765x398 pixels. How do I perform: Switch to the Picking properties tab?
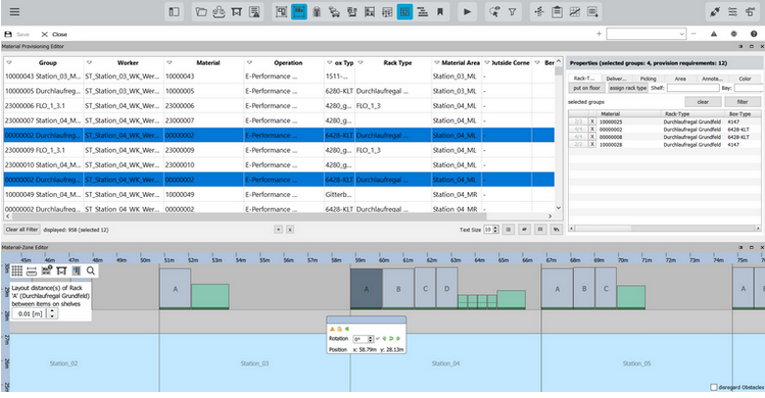pyautogui.click(x=648, y=78)
